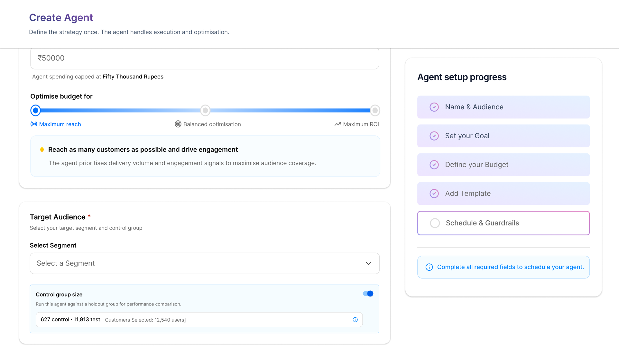The image size is (619, 364).
Task: Click 'Agent setup progress' heading
Action: coord(462,77)
